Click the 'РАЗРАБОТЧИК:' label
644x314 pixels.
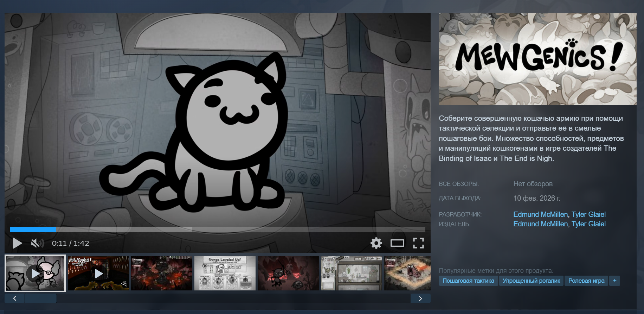point(460,214)
